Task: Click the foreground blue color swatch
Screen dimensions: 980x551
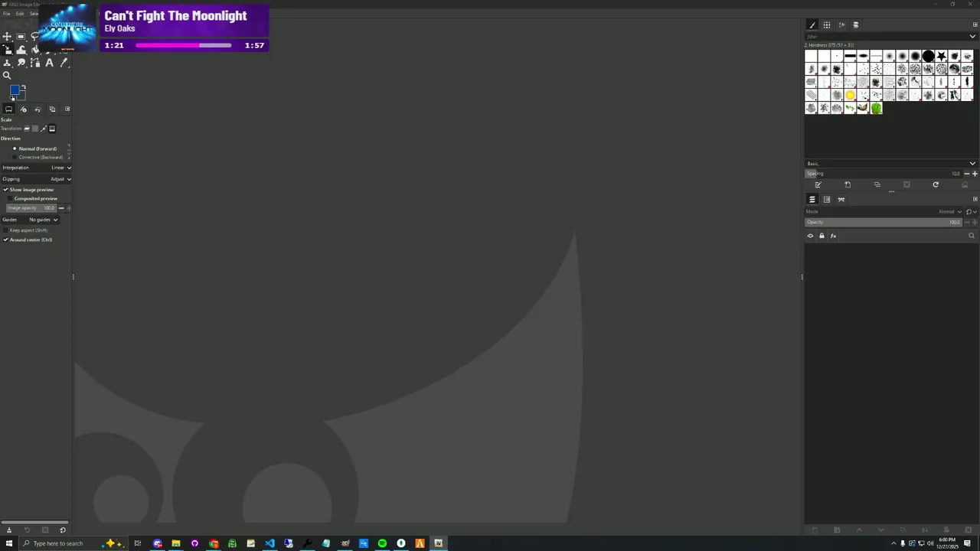Action: tap(15, 90)
